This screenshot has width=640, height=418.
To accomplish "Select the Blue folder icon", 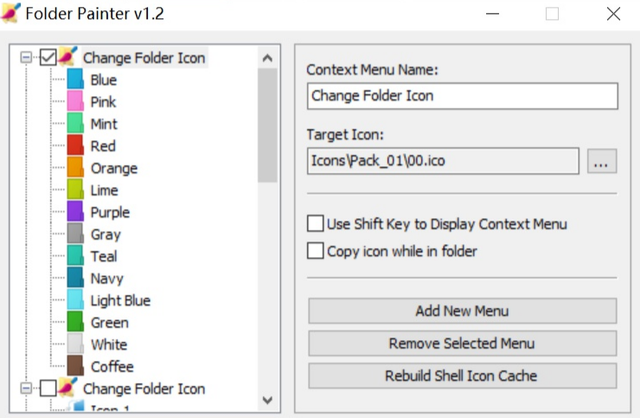I will coord(76,79).
